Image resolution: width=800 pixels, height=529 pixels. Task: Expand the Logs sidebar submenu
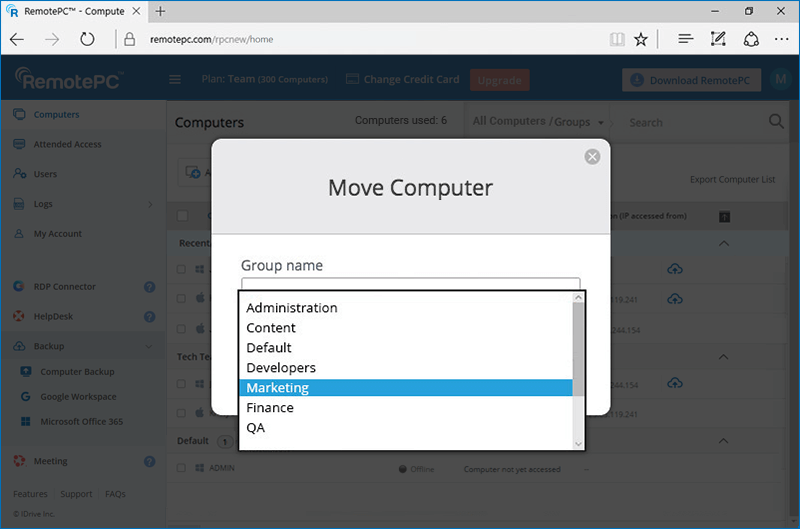point(150,204)
